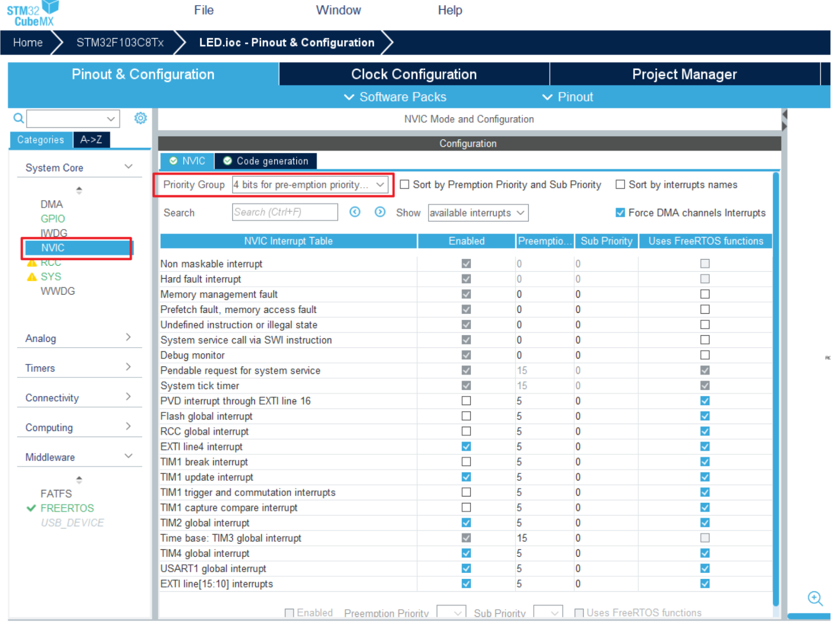Select DMA in System Core list
The image size is (840, 627).
(51, 204)
